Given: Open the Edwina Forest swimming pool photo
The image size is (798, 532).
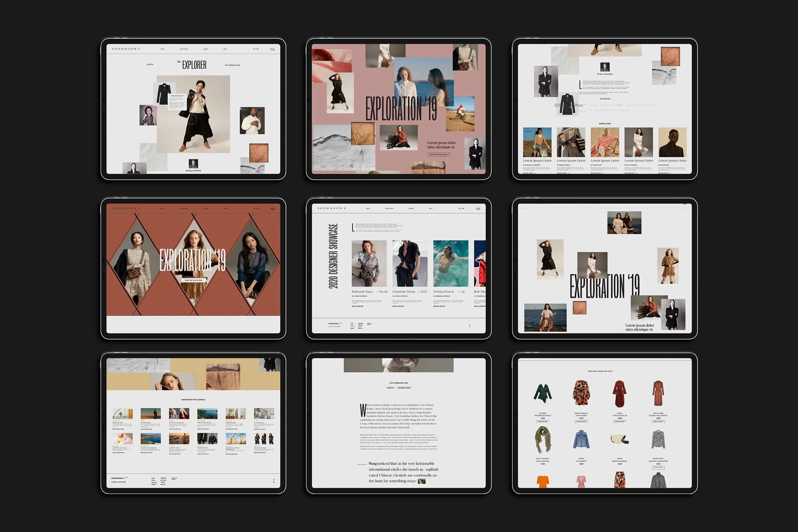Looking at the screenshot, I should pyautogui.click(x=451, y=263).
